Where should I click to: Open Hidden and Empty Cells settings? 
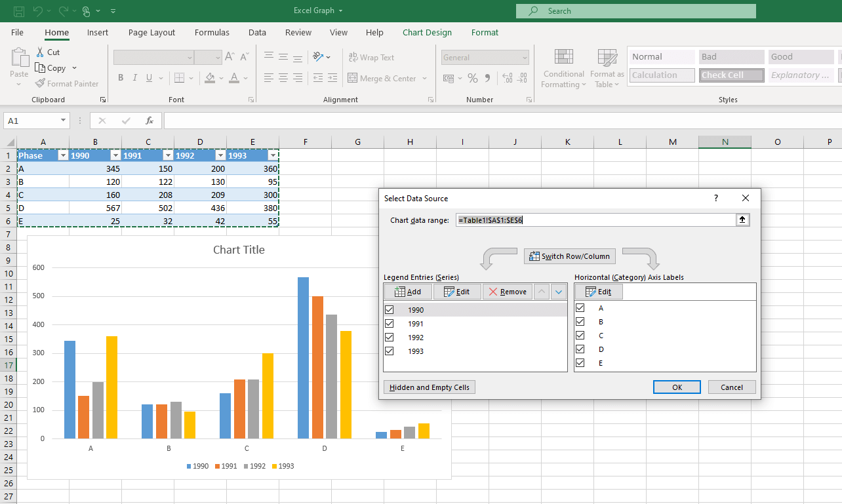[429, 387]
